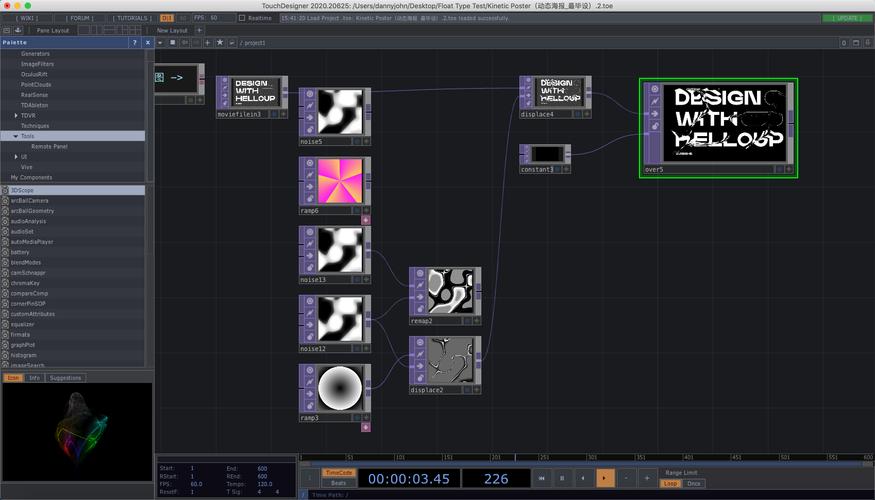The height and width of the screenshot is (500, 875).
Task: Click the plus icon in network path bar
Action: click(x=208, y=42)
